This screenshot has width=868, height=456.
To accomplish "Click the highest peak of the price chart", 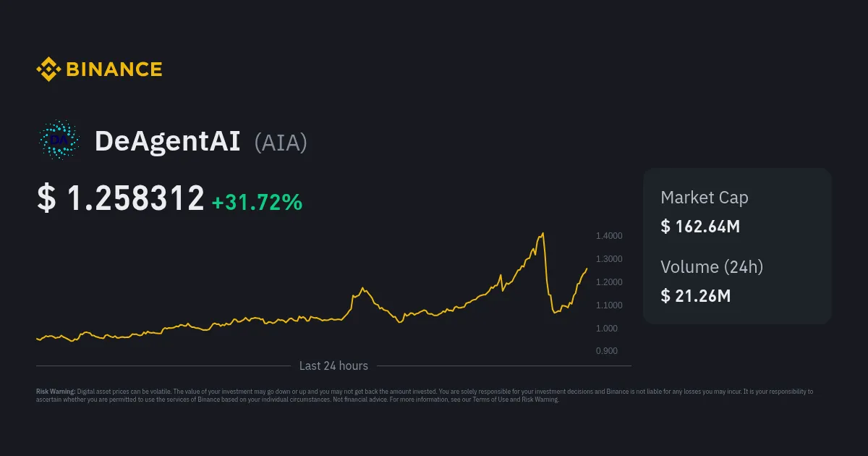I will point(542,233).
